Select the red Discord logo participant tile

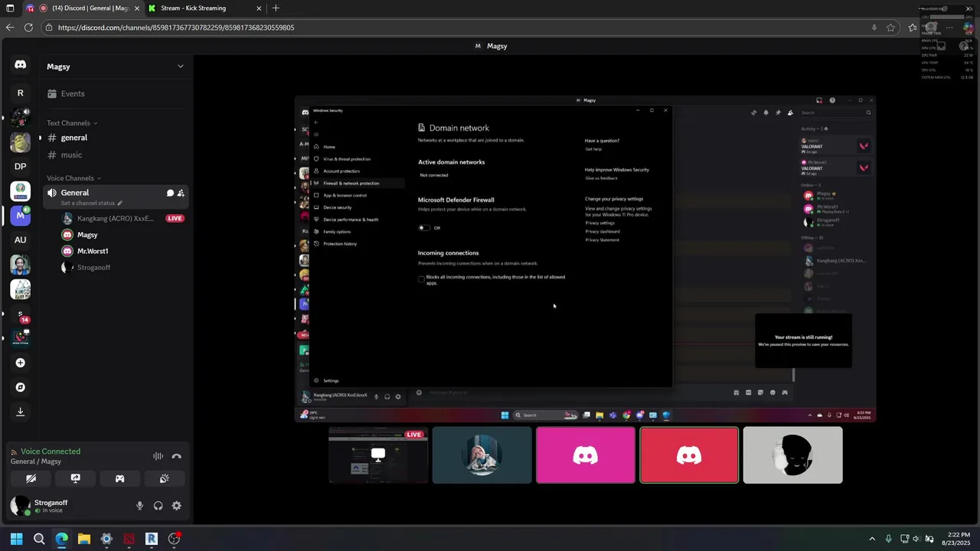(x=689, y=455)
